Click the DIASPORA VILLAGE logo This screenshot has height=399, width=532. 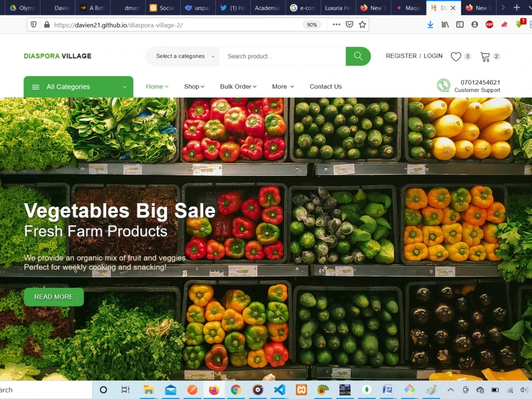click(57, 56)
